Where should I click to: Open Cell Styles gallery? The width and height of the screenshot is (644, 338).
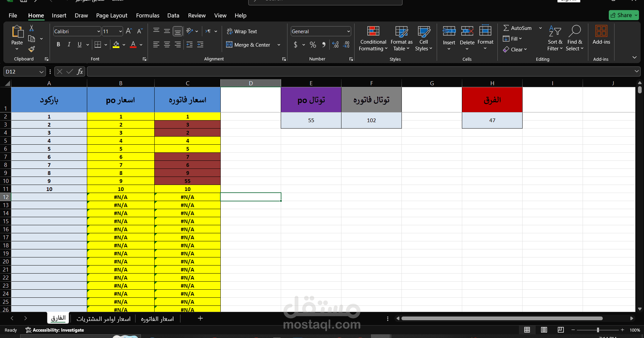click(x=424, y=38)
